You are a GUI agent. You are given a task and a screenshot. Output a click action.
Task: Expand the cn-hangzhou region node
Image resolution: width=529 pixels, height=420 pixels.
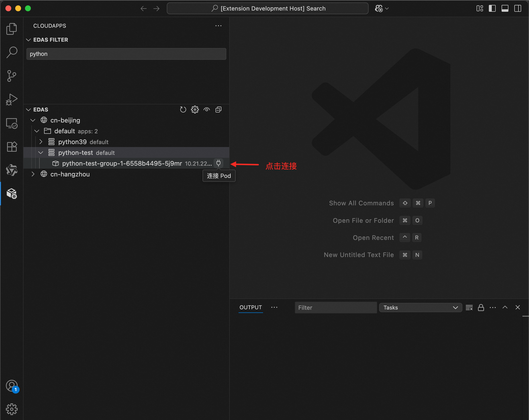pyautogui.click(x=33, y=174)
